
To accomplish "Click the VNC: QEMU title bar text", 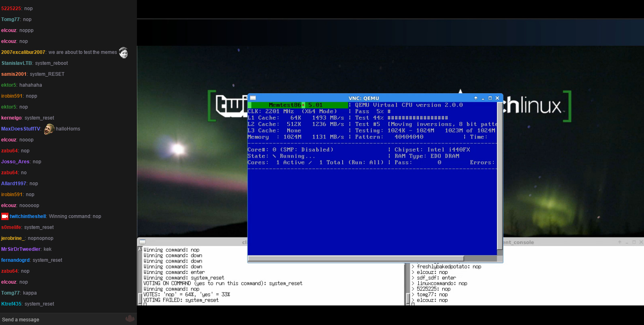I will click(x=364, y=98).
